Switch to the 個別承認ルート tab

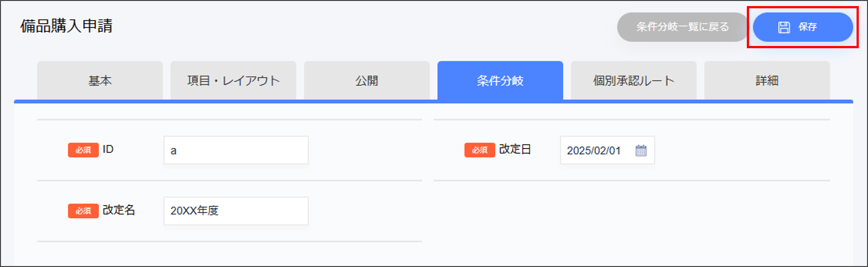[633, 81]
